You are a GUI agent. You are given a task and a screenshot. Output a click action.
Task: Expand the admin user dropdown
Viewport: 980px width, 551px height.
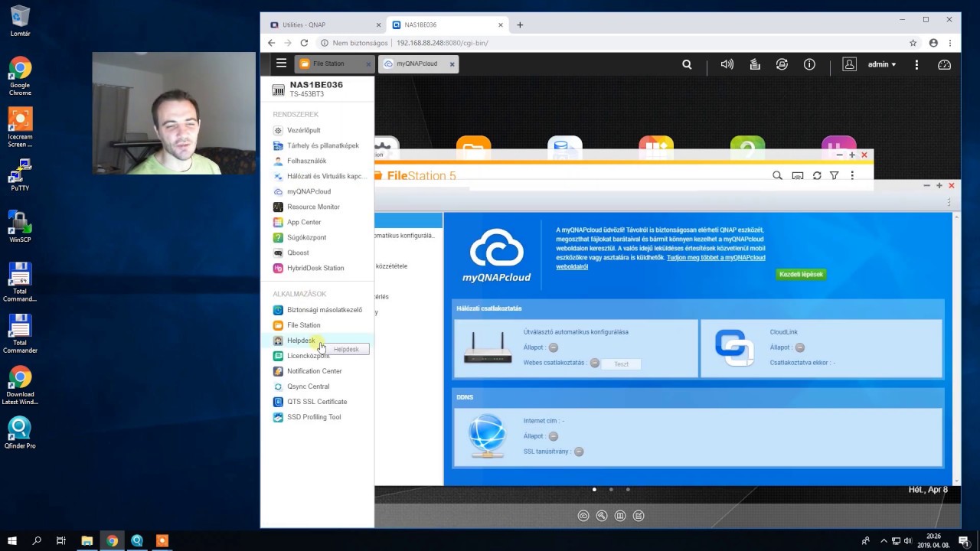[882, 65]
